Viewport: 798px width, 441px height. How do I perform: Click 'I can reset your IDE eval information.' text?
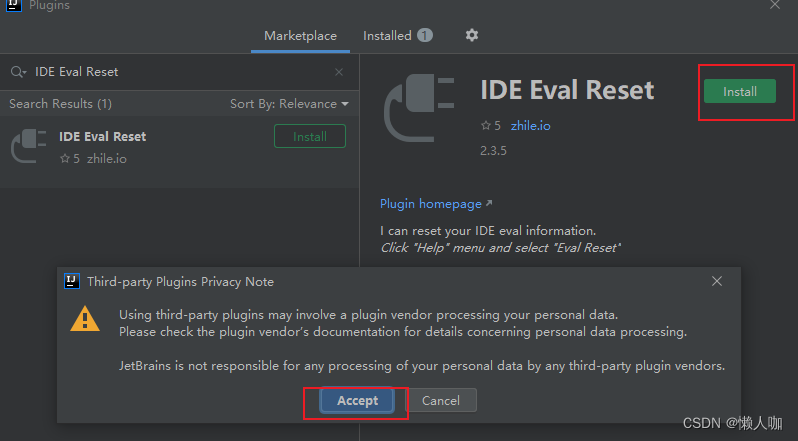coord(488,231)
